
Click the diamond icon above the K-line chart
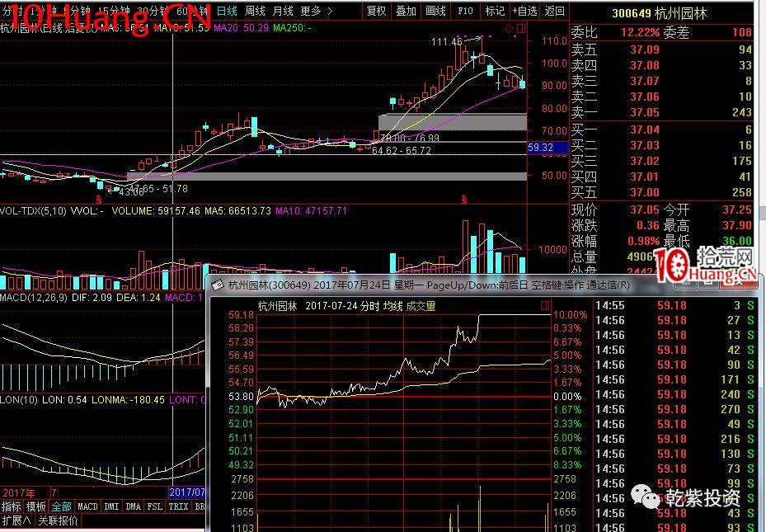coord(509,28)
